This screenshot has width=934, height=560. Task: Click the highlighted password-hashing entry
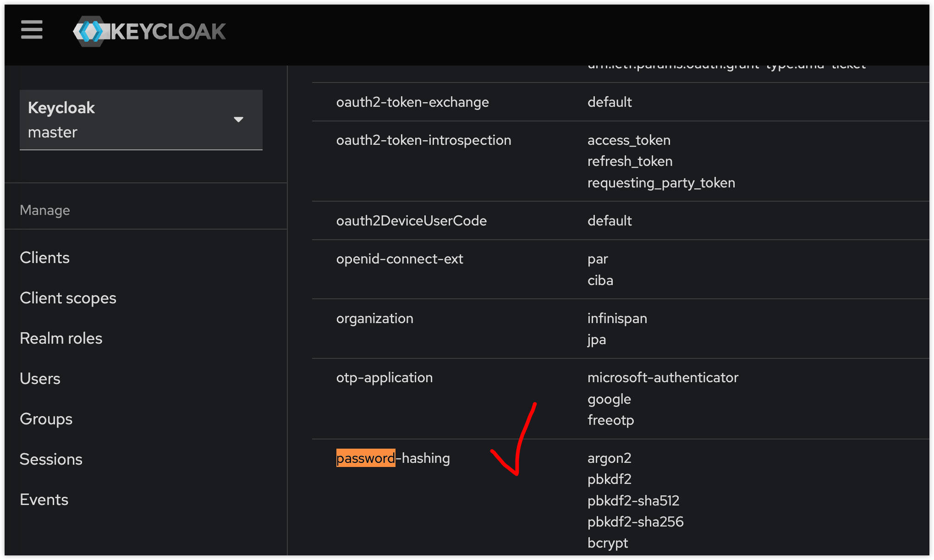tap(393, 458)
